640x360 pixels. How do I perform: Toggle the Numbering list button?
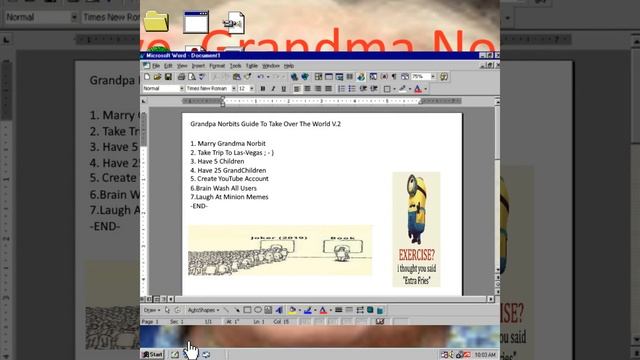[x=341, y=89]
